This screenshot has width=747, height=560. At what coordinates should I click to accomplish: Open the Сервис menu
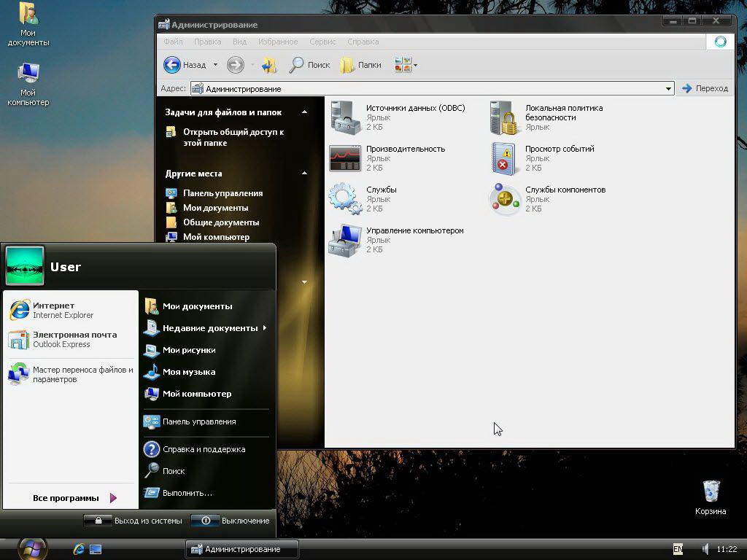click(x=322, y=42)
